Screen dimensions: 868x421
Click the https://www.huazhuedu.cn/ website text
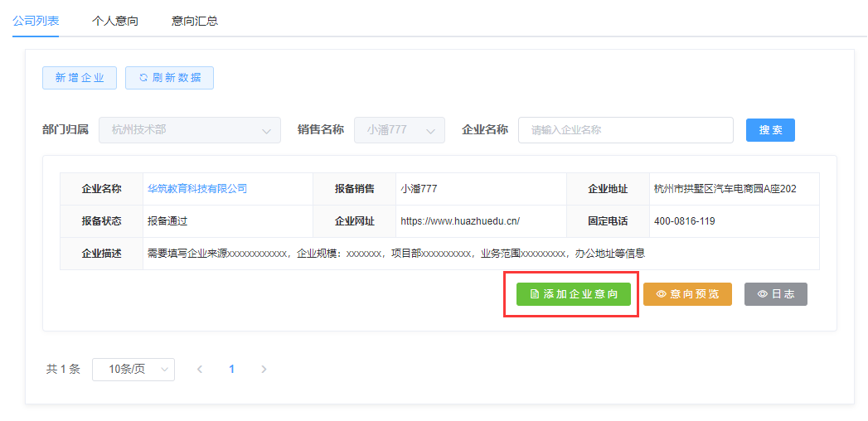coord(459,221)
